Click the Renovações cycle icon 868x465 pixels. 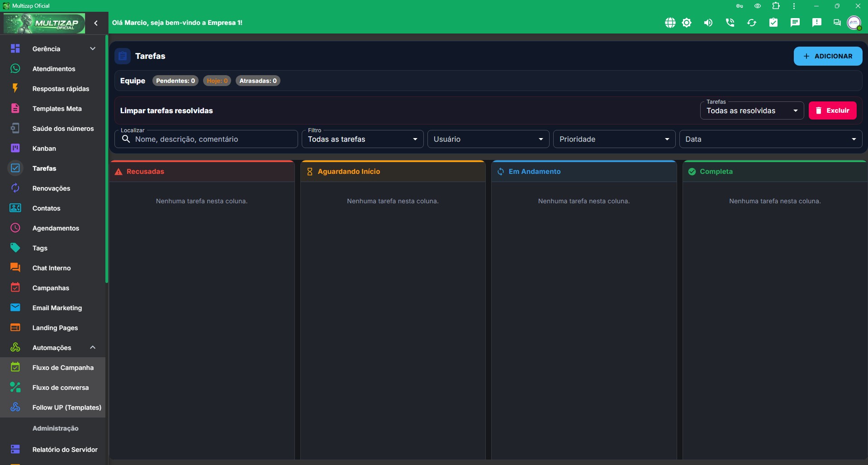click(15, 188)
